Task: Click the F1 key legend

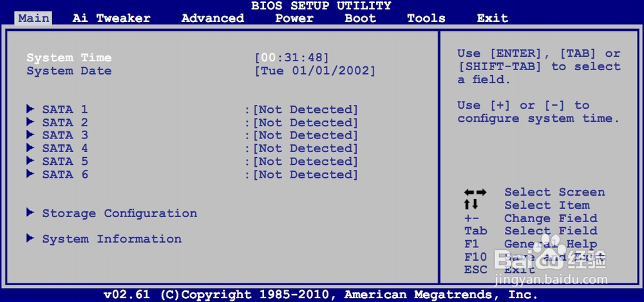Action: [x=471, y=244]
